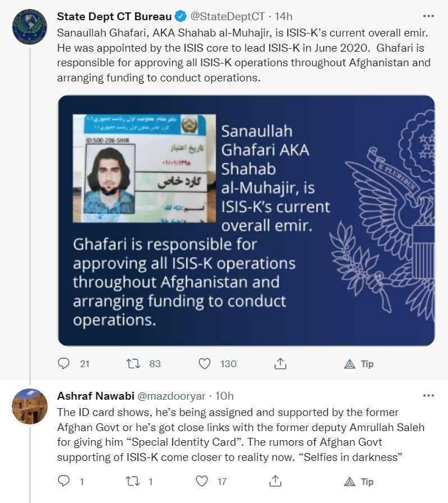Like the State Dept CT Bureau tweet
Image resolution: width=448 pixels, height=503 pixels.
[x=205, y=364]
